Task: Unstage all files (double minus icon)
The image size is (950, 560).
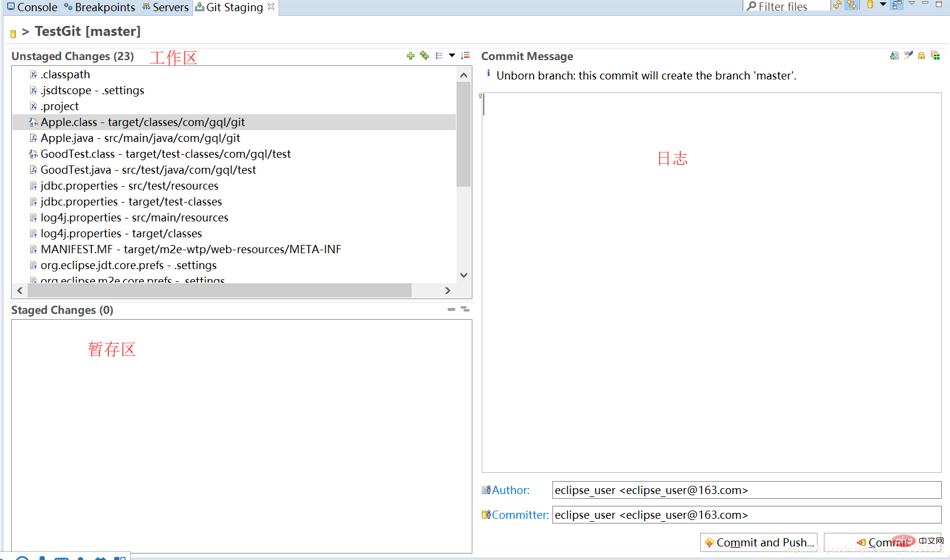Action: (x=465, y=309)
